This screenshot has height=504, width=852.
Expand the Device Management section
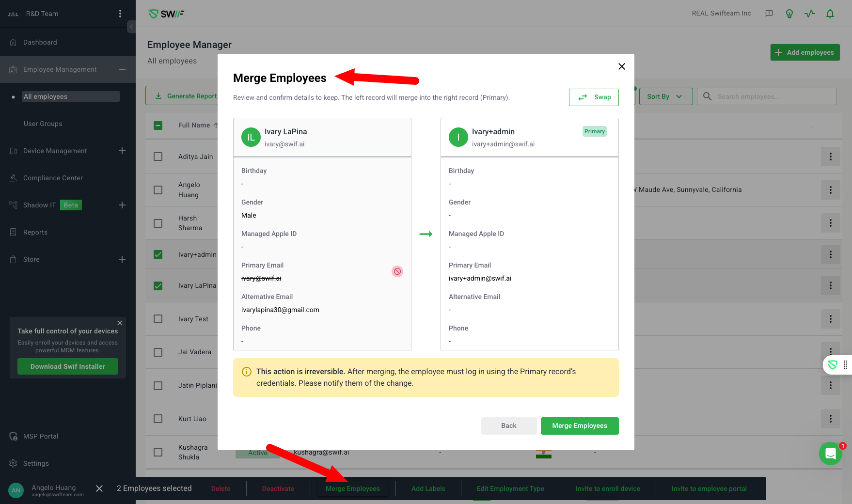coord(122,151)
